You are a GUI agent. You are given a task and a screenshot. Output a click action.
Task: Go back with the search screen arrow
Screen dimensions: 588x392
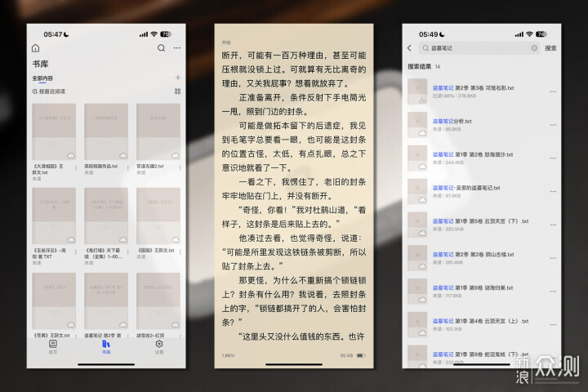tap(409, 48)
